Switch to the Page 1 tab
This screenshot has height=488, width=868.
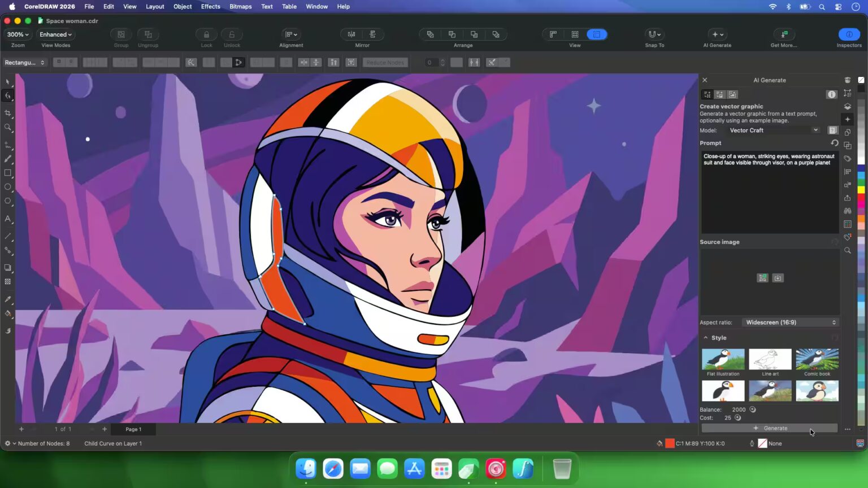133,429
